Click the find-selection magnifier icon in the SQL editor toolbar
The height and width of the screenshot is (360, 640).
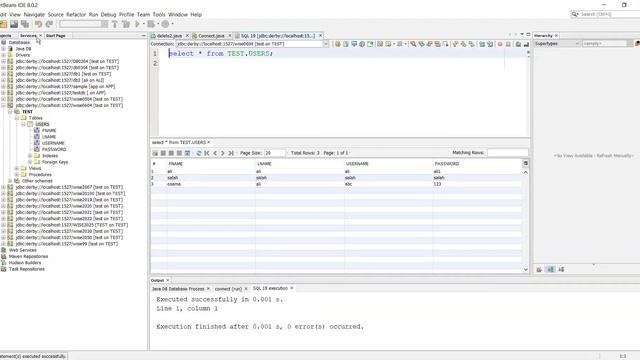pyautogui.click(x=413, y=44)
